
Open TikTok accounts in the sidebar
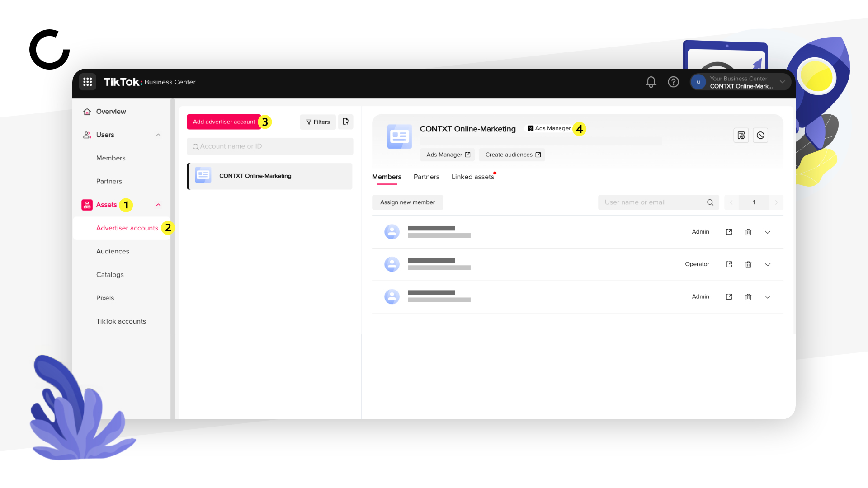tap(121, 321)
